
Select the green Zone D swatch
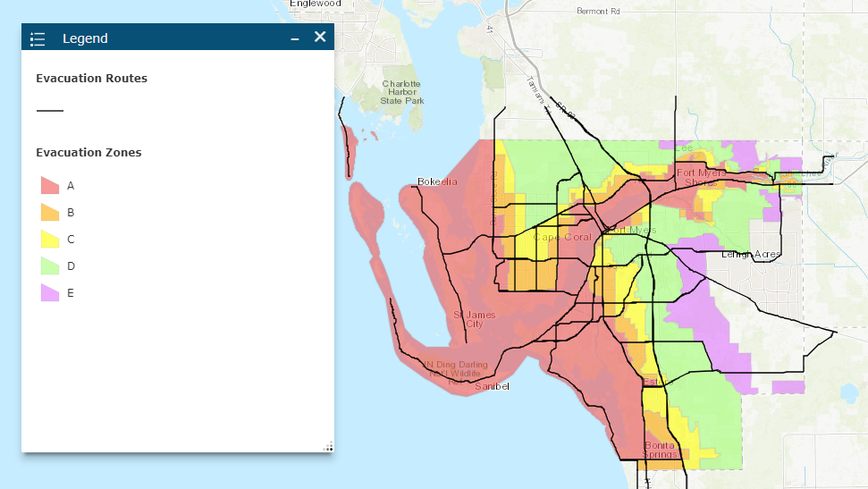click(x=50, y=266)
